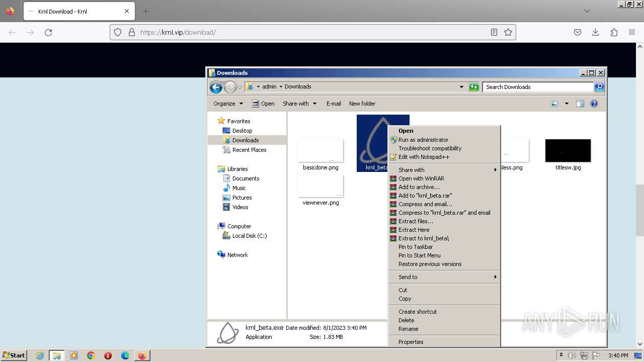644x362 pixels.
Task: Choose Open with WinRAR
Action: tap(445, 178)
